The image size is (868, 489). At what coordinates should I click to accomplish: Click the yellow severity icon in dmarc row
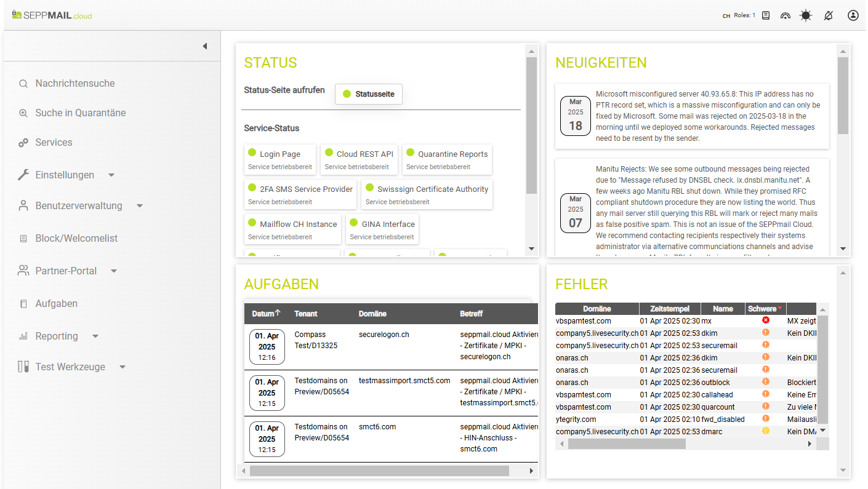tap(766, 431)
